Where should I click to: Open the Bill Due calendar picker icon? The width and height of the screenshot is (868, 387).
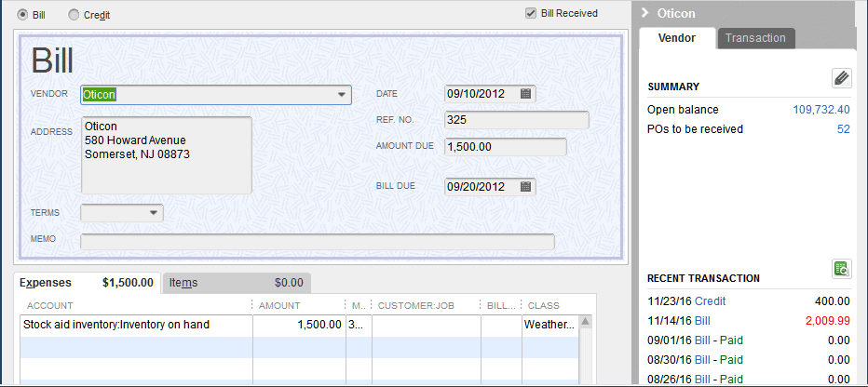click(526, 186)
